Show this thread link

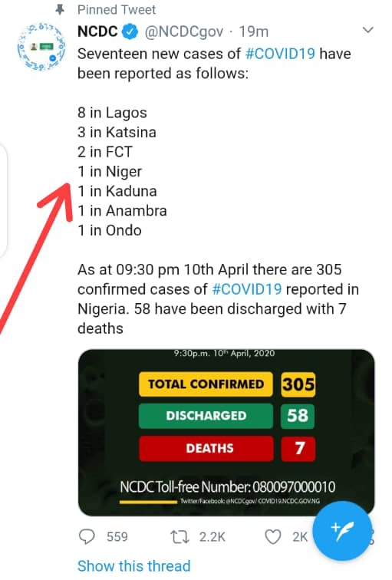(134, 566)
